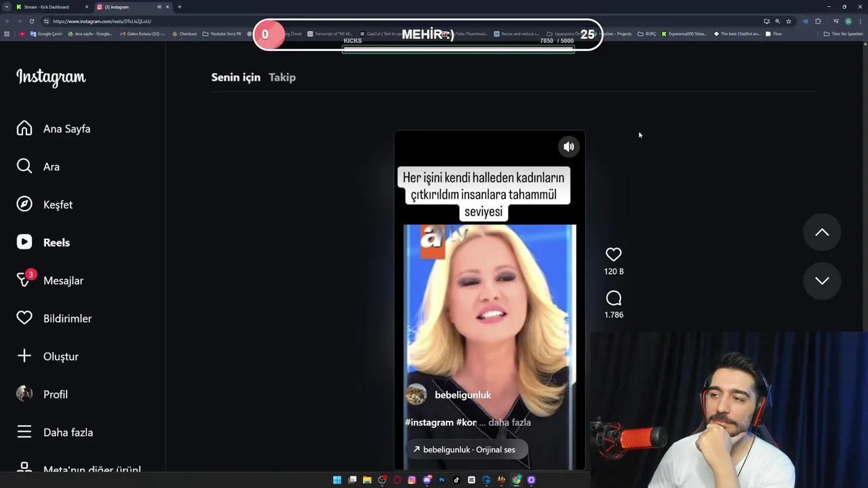This screenshot has width=868, height=488.
Task: Open Chrome three-dot menu
Action: tap(861, 21)
